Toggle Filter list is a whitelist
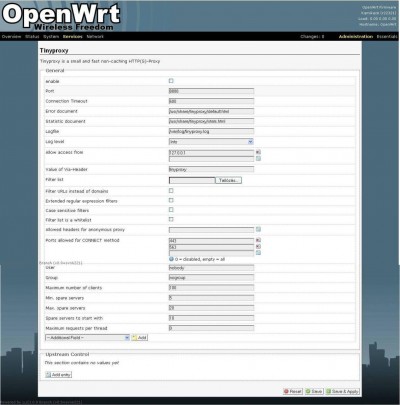400x405 pixels. tap(171, 219)
